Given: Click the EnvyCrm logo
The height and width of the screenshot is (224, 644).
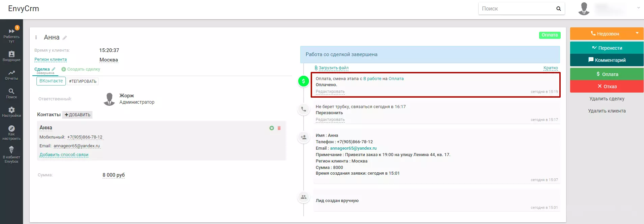Looking at the screenshot, I should [24, 9].
